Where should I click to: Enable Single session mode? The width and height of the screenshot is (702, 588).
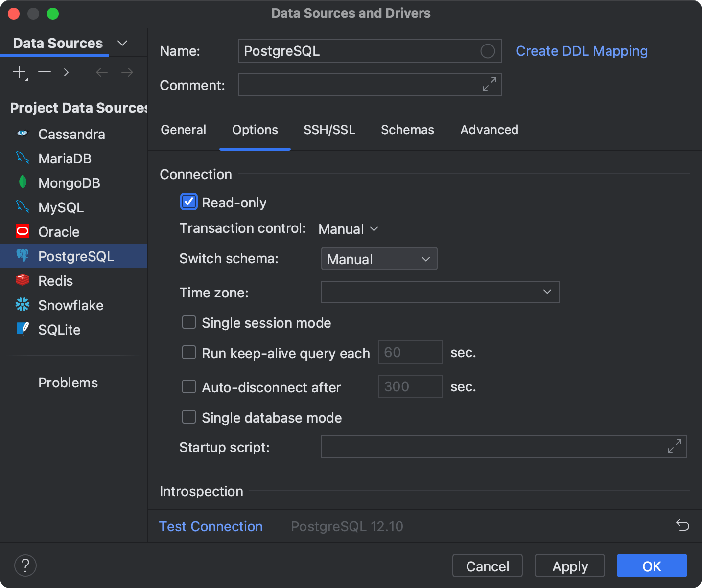[x=188, y=322]
